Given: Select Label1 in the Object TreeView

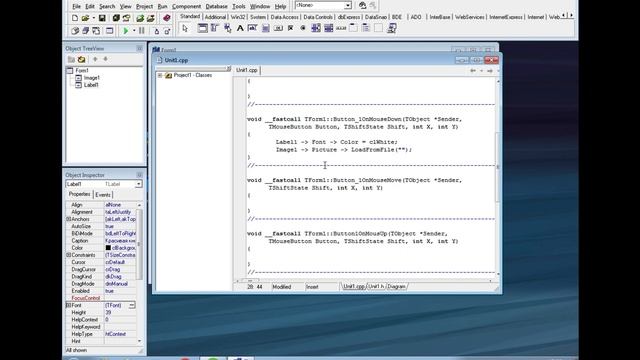Looking at the screenshot, I should (91, 85).
